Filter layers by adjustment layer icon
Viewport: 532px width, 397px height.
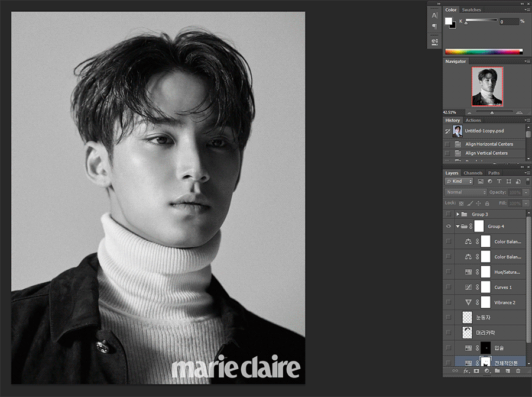click(x=489, y=182)
